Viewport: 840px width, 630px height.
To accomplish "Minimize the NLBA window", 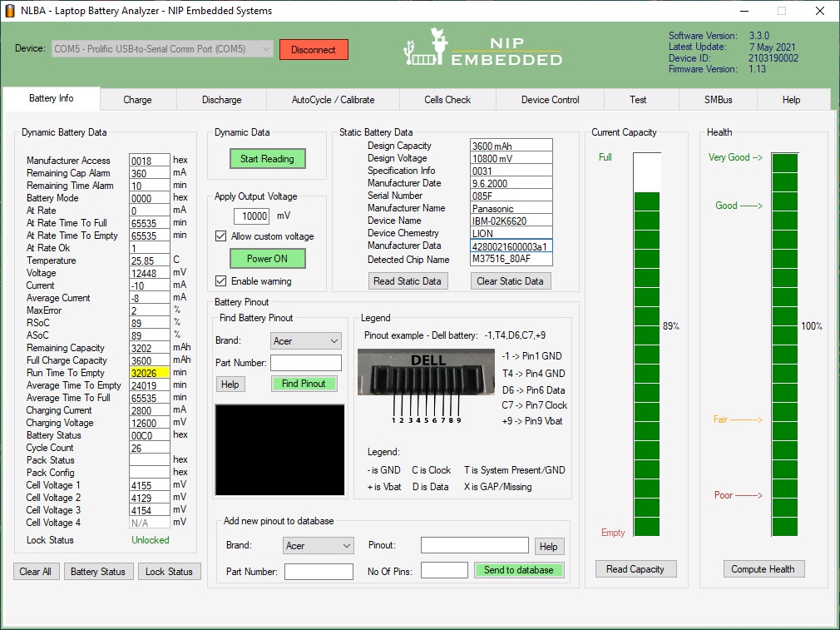I will coord(744,11).
